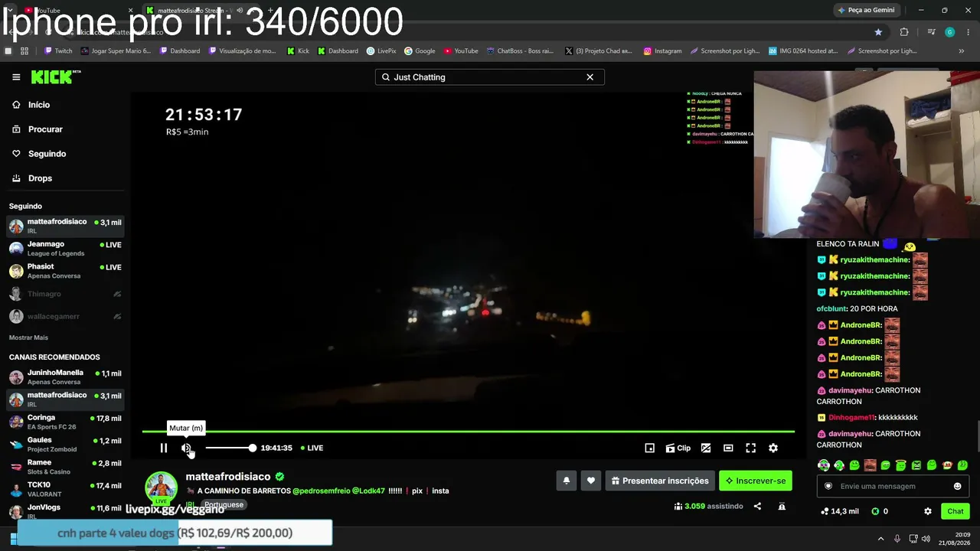The width and height of the screenshot is (980, 551).
Task: Open the ChatBoss bookmark
Action: pyautogui.click(x=520, y=51)
